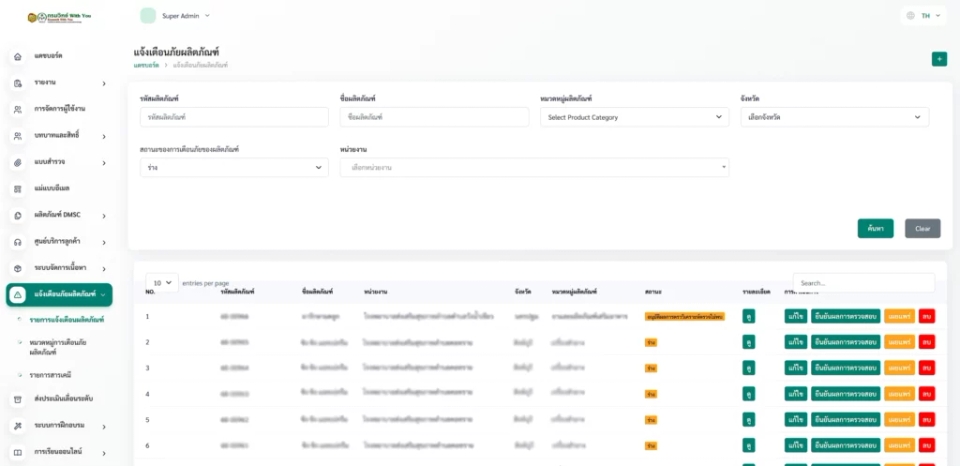Open the globe TH language selector
This screenshot has width=960, height=466.
pyautogui.click(x=923, y=16)
